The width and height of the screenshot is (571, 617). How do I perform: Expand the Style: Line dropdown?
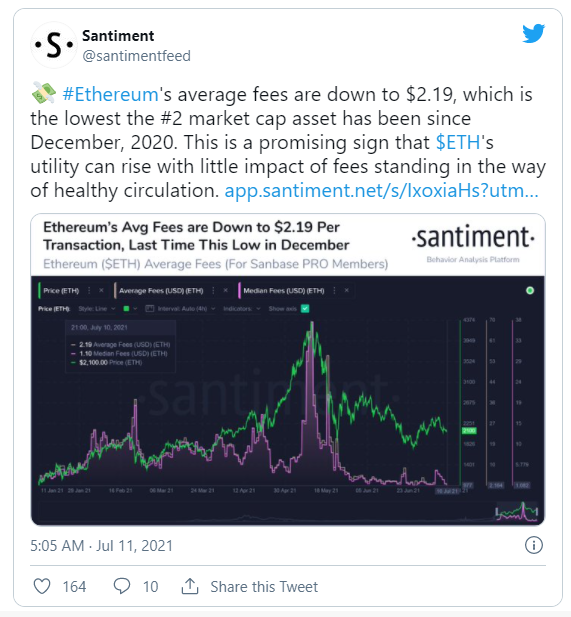click(97, 308)
